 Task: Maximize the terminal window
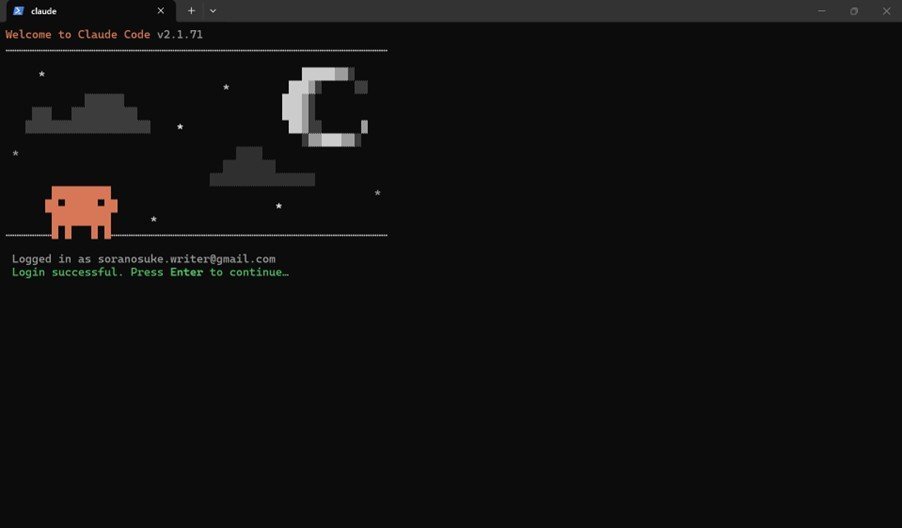coord(854,11)
